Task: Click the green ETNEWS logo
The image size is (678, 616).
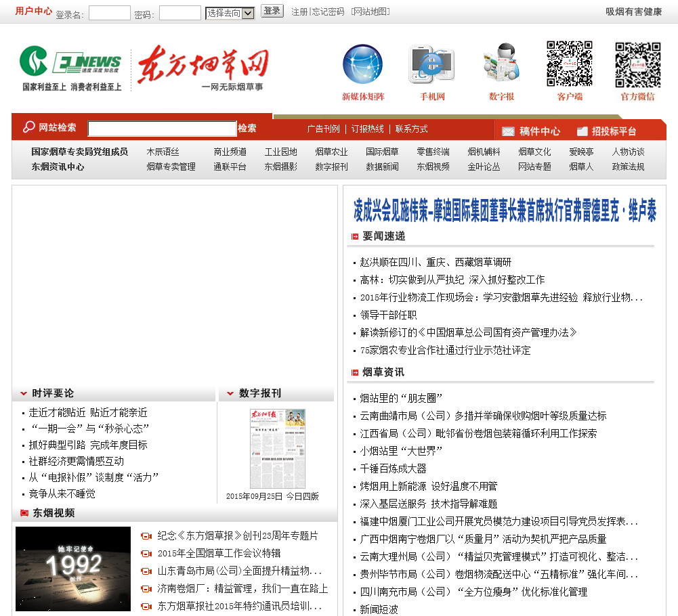Action: pyautogui.click(x=70, y=62)
